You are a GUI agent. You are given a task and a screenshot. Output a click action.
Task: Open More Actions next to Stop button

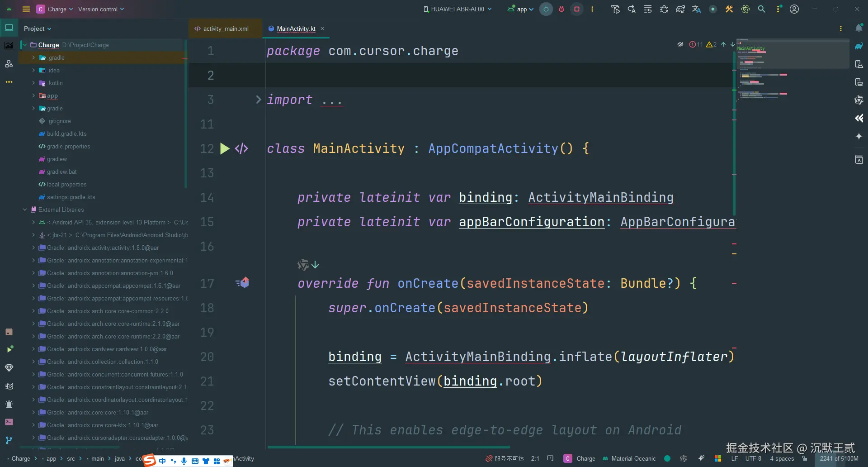[592, 9]
